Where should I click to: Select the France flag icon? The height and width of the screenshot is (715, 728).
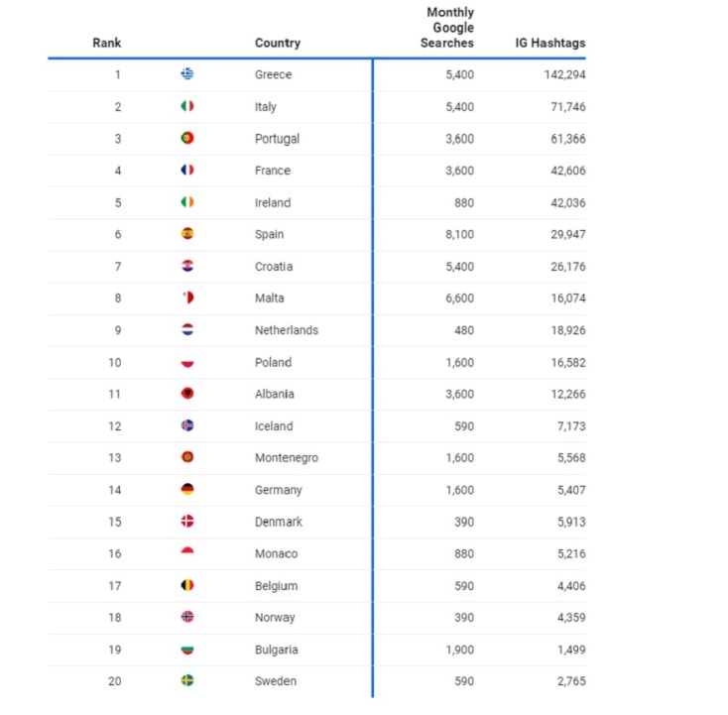point(187,171)
